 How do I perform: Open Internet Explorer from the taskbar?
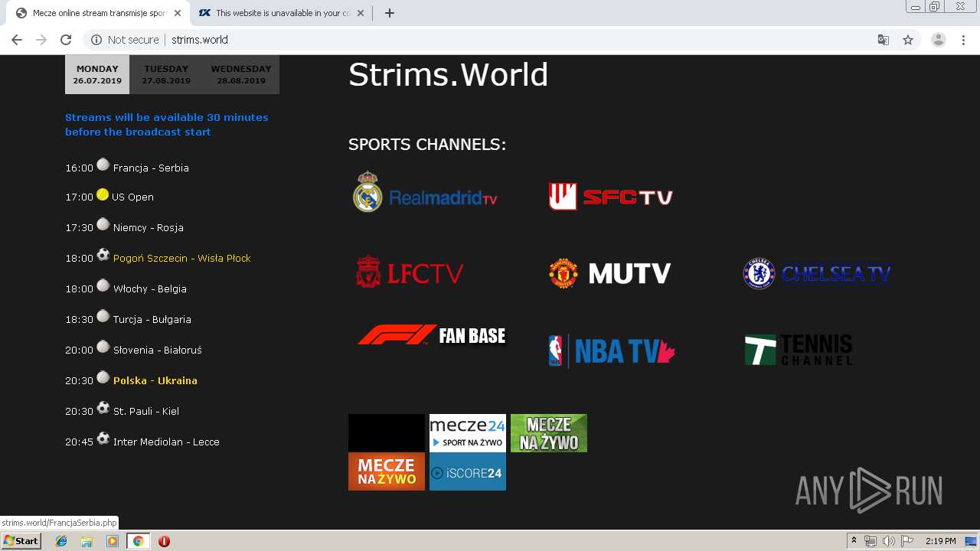pos(61,541)
